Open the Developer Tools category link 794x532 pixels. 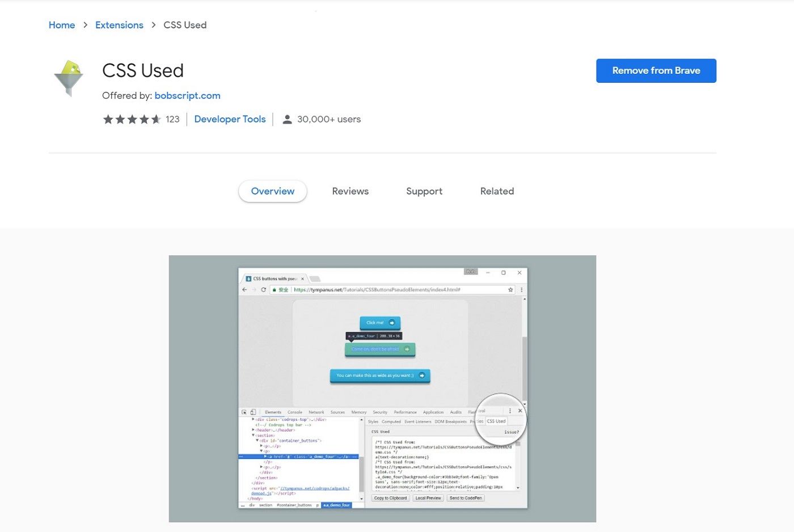click(230, 119)
